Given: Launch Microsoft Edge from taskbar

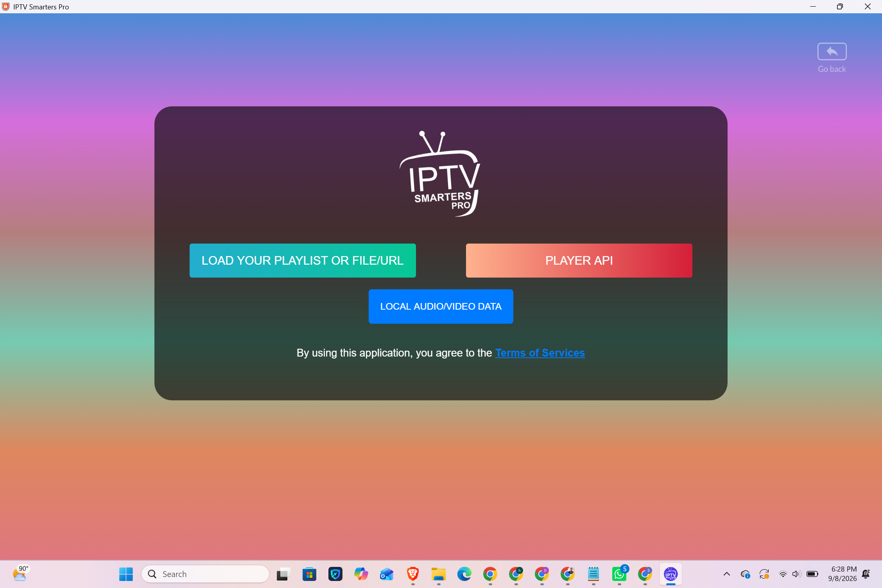Looking at the screenshot, I should (x=464, y=574).
